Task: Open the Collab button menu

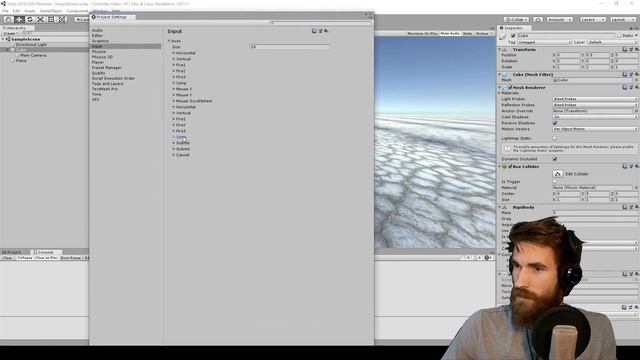Action: point(516,19)
